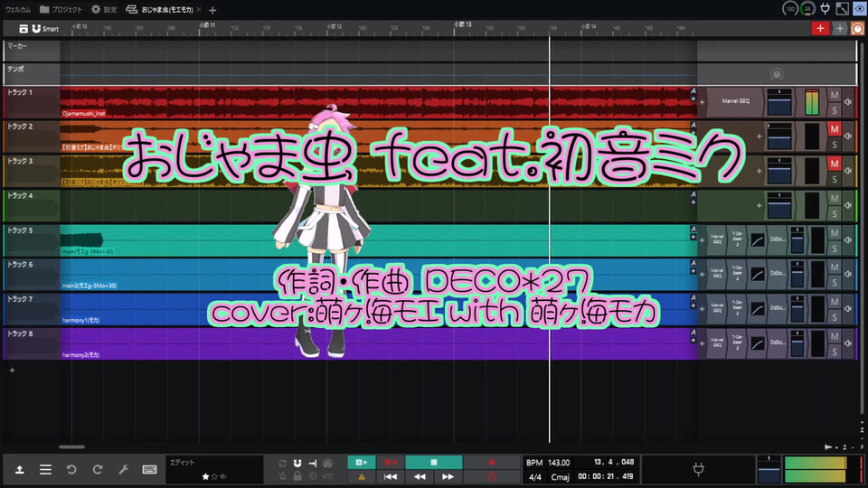
Task: Select harmony2(モカ) clip label on トラック 8
Action: (x=80, y=354)
